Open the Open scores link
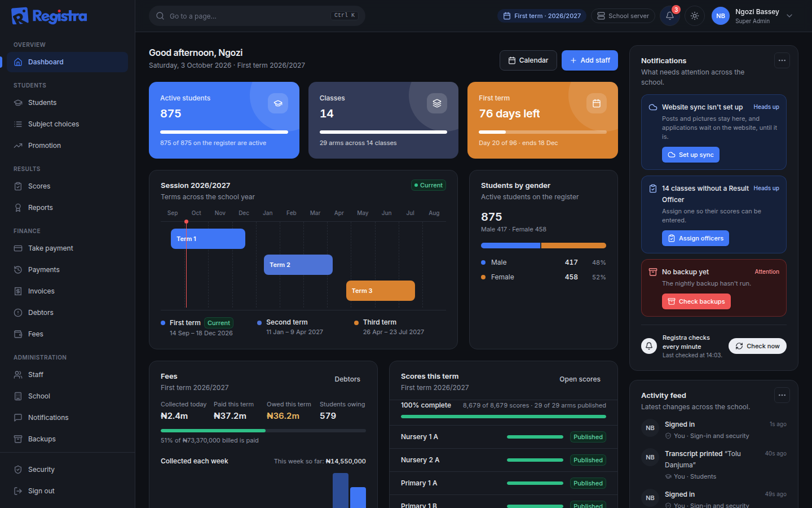Image resolution: width=812 pixels, height=508 pixels. pos(580,379)
